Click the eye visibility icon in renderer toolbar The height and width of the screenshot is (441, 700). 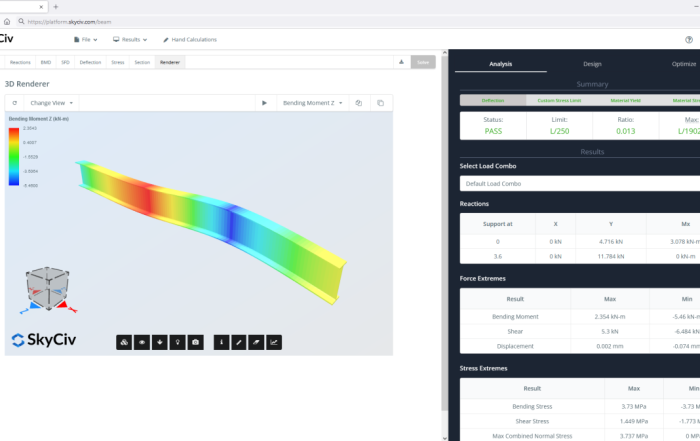[142, 342]
